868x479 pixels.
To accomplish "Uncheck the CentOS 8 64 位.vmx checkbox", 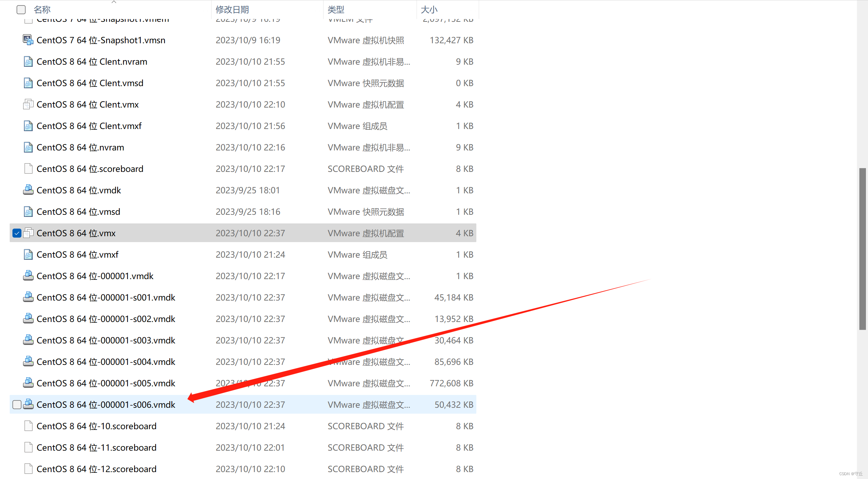I will point(17,233).
